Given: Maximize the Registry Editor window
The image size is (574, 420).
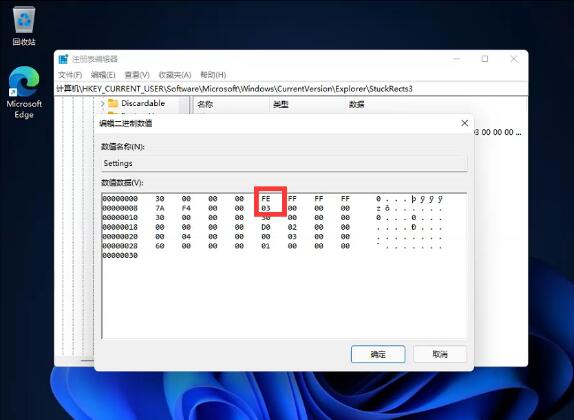Looking at the screenshot, I should click(x=485, y=59).
